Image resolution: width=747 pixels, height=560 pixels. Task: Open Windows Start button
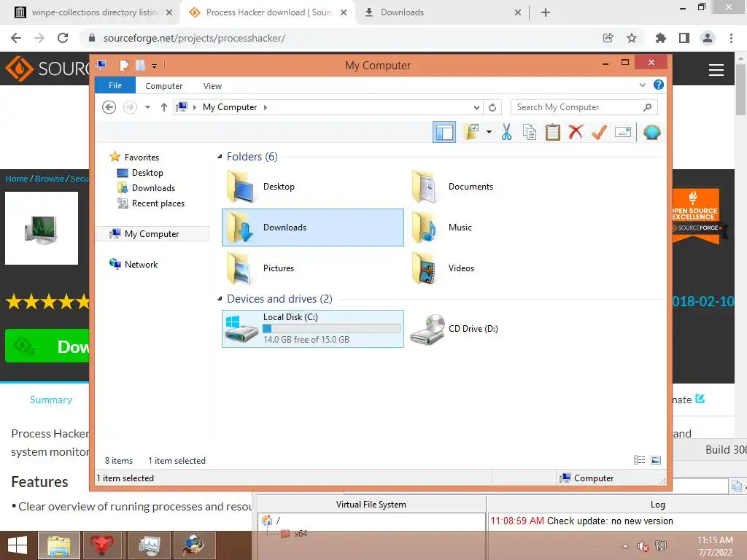pyautogui.click(x=18, y=545)
